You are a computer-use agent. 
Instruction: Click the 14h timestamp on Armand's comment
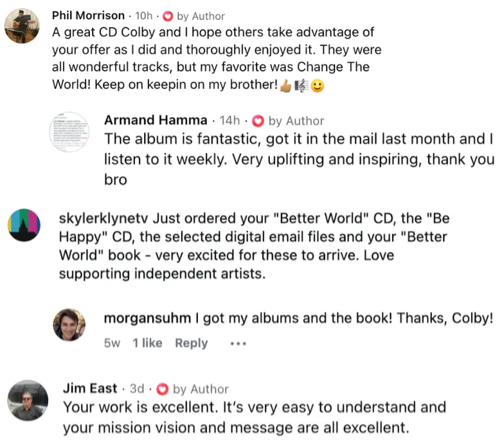230,120
